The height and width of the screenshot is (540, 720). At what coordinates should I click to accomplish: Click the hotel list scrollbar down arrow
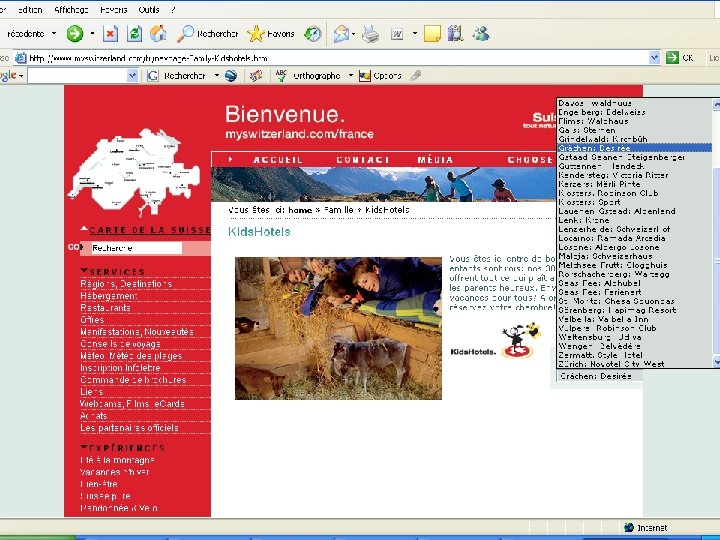716,362
